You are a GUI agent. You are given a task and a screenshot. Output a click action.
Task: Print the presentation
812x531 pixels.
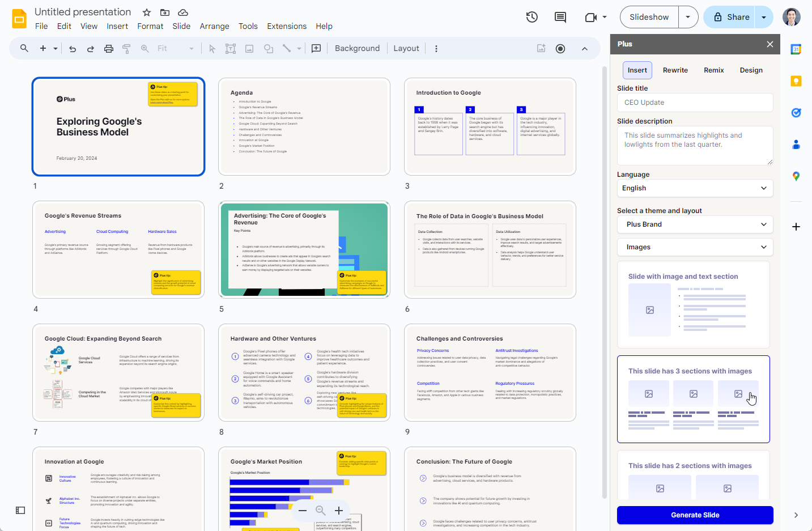coord(109,49)
